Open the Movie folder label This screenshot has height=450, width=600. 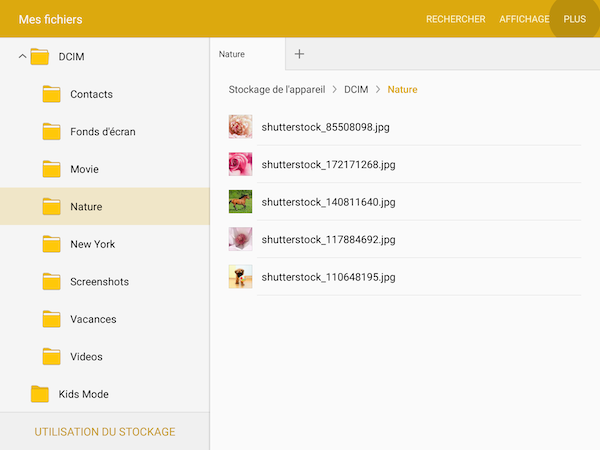pos(85,169)
